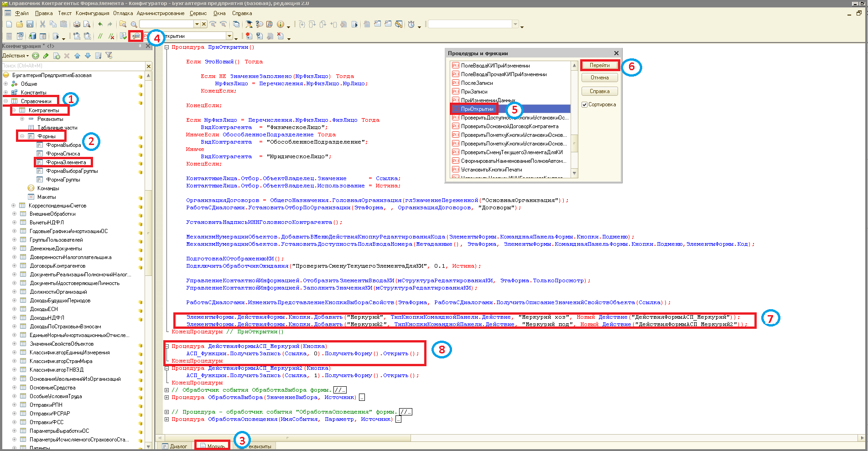Click the stopwatch performance measurement icon
Image resolution: width=868 pixels, height=451 pixels.
click(x=411, y=24)
